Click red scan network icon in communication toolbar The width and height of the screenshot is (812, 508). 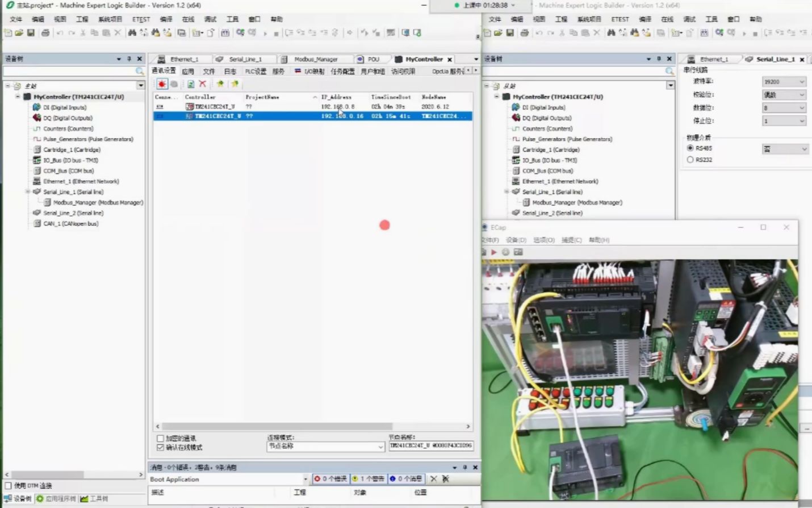162,84
